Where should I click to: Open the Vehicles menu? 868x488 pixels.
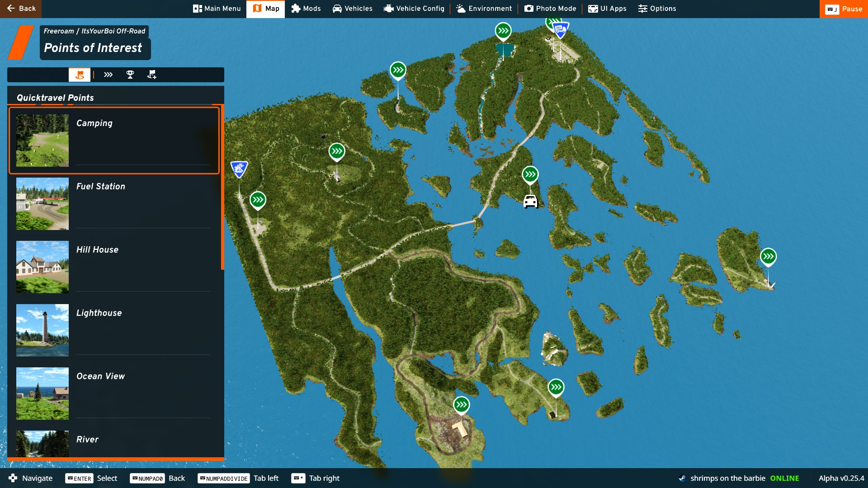tap(353, 9)
